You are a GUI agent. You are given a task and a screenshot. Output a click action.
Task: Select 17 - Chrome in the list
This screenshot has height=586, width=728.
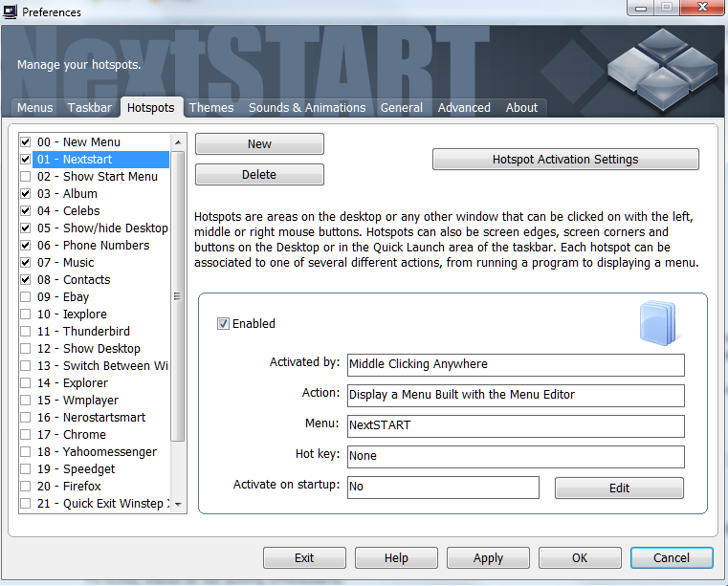84,435
